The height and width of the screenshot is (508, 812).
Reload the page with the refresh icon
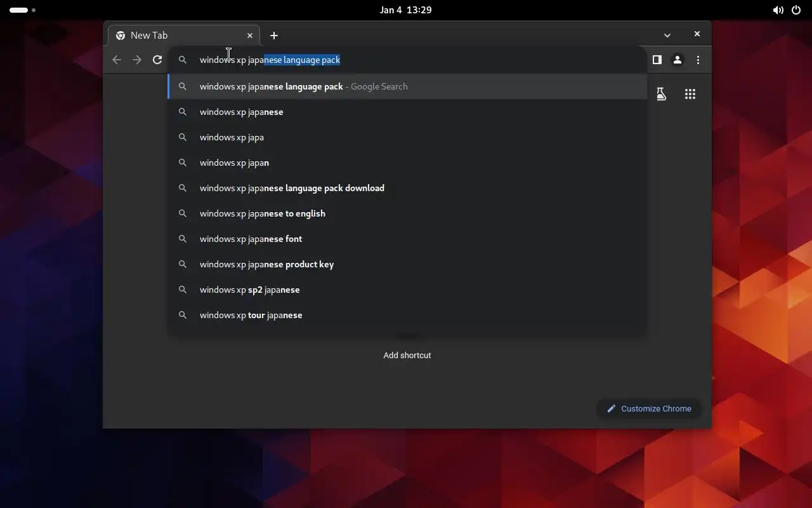157,60
